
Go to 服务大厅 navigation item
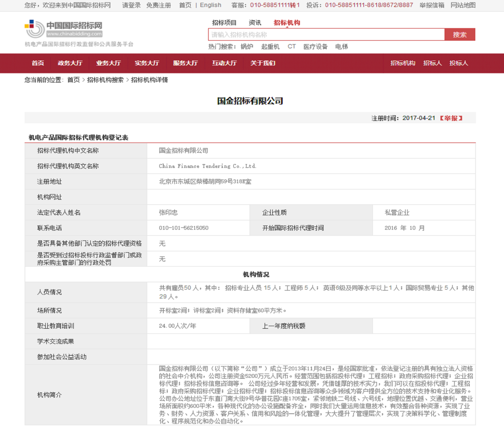coord(185,63)
